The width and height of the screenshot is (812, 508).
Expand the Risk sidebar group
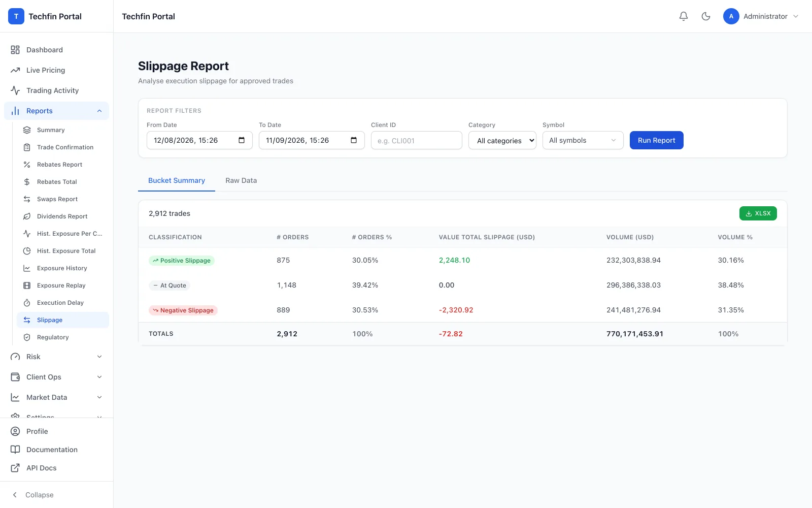pos(56,357)
